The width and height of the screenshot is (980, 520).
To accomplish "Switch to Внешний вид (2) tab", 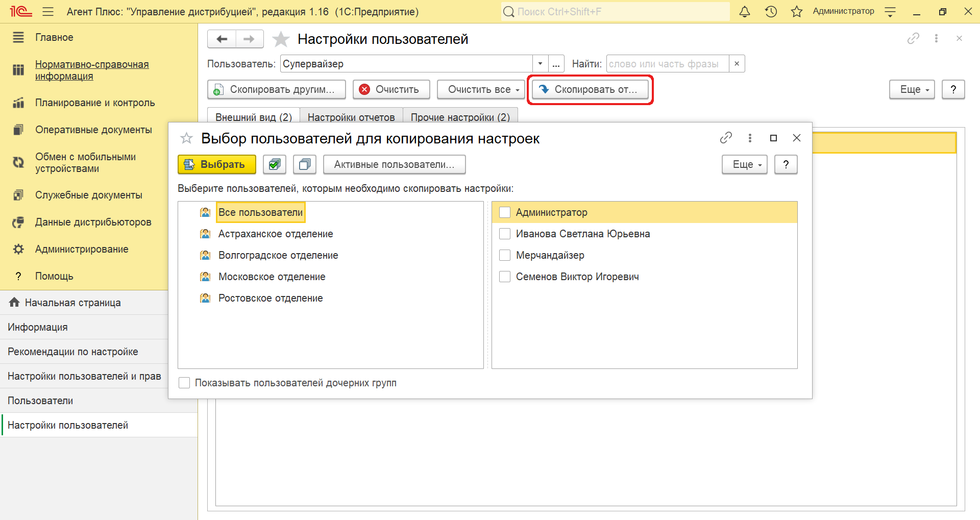I will pos(254,117).
